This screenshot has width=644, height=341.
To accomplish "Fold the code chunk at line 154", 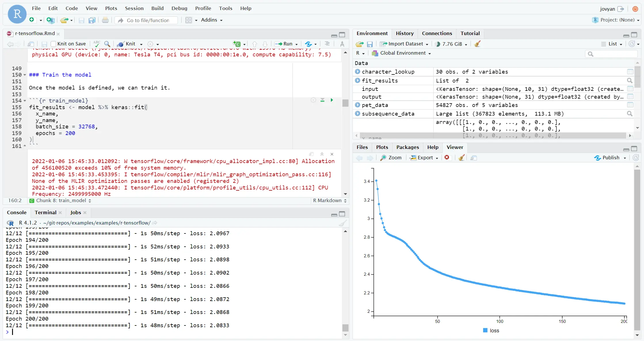I will point(25,101).
